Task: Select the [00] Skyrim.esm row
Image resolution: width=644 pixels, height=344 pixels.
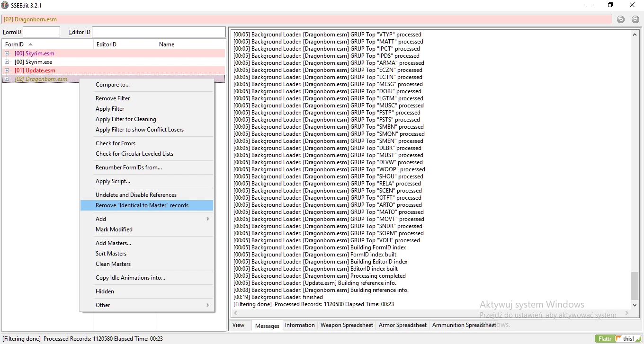Action: 114,53
